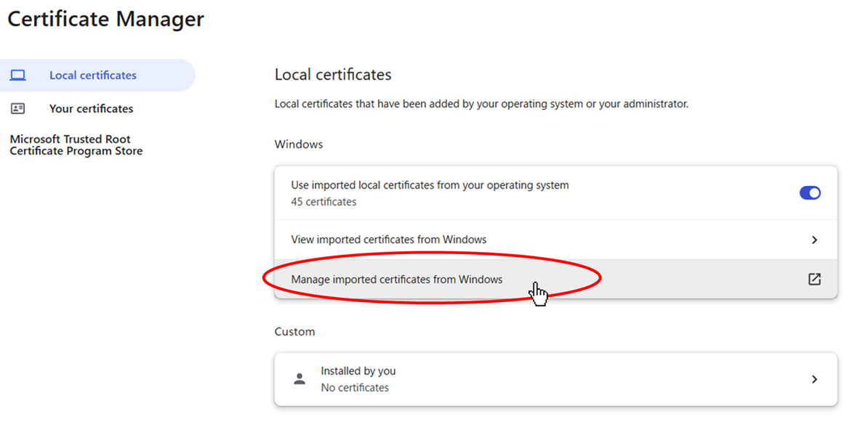Expand the Installed by you chevron arrow
868x427 pixels.
click(x=814, y=379)
